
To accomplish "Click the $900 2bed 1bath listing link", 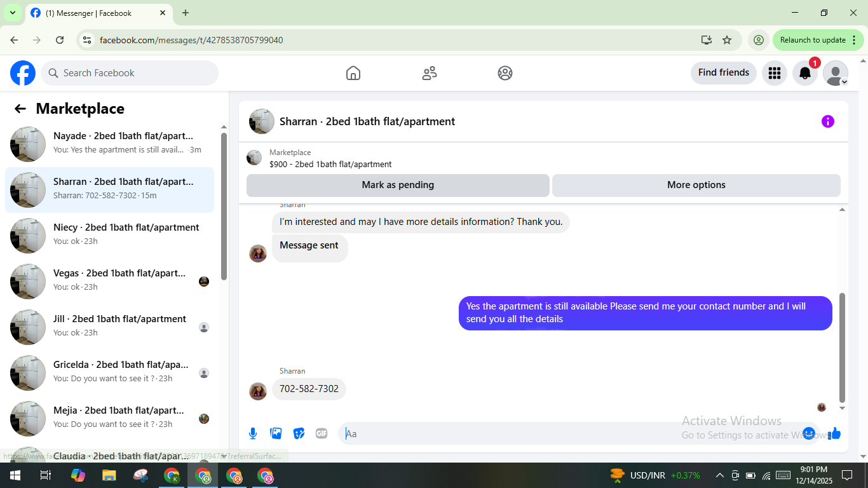I will coord(330,164).
